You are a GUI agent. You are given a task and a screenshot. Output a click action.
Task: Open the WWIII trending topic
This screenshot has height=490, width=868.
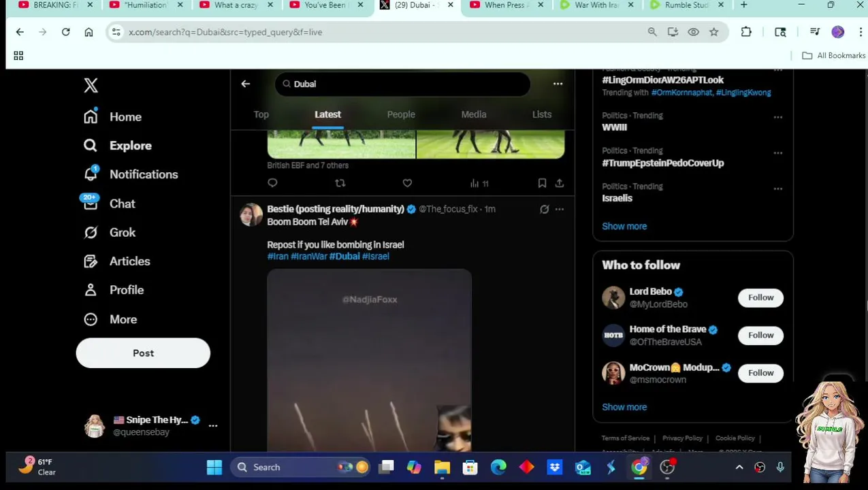coord(614,127)
